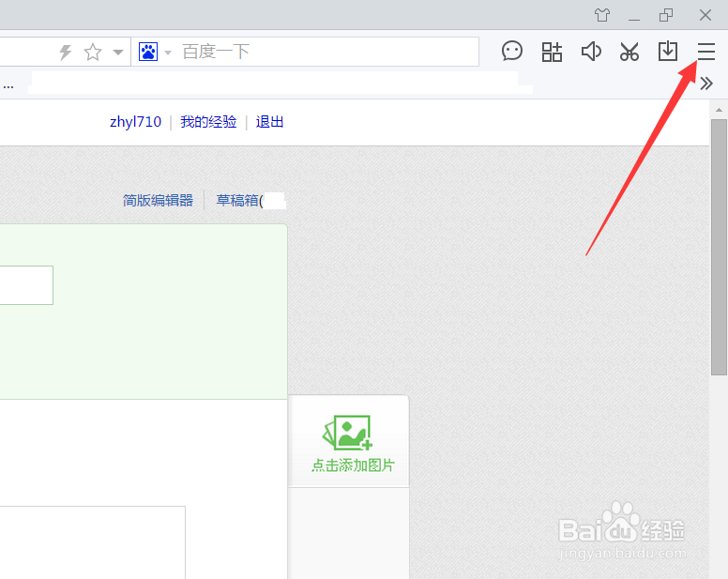Open the 草稿箱 drafts link

pyautogui.click(x=239, y=201)
